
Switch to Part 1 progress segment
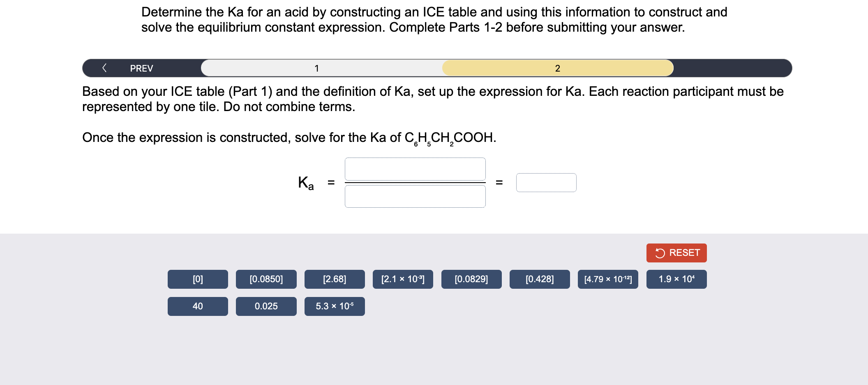(317, 68)
